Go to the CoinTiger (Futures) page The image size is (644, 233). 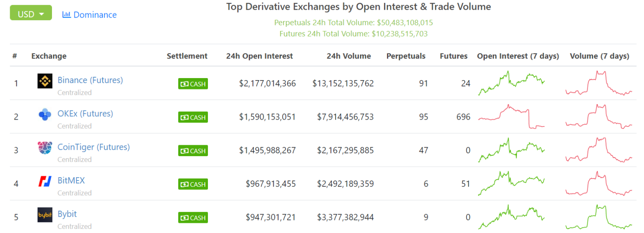93,147
